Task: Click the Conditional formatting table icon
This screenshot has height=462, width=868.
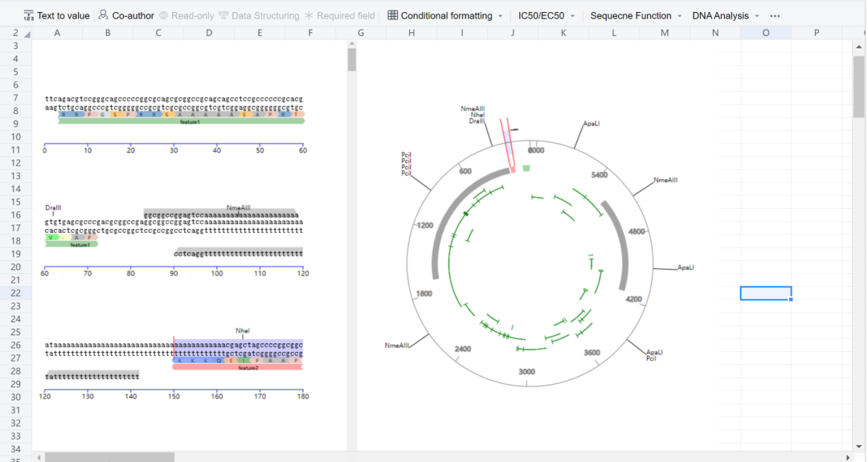Action: (x=392, y=15)
